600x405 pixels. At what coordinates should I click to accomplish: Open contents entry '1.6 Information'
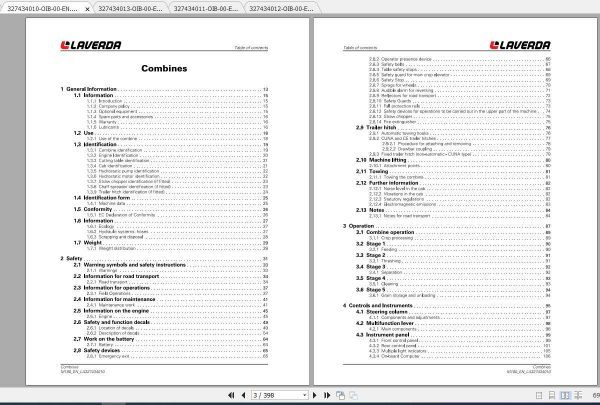[x=171, y=220]
